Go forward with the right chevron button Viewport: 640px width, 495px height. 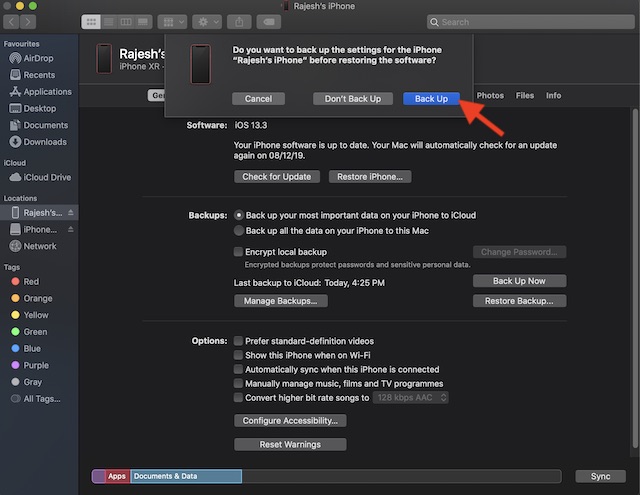[x=28, y=22]
